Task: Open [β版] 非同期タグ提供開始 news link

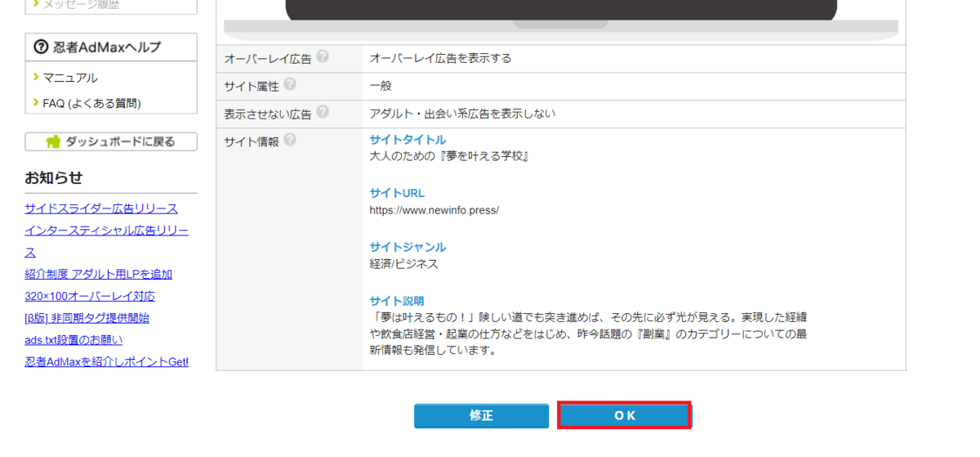Action: [87, 318]
